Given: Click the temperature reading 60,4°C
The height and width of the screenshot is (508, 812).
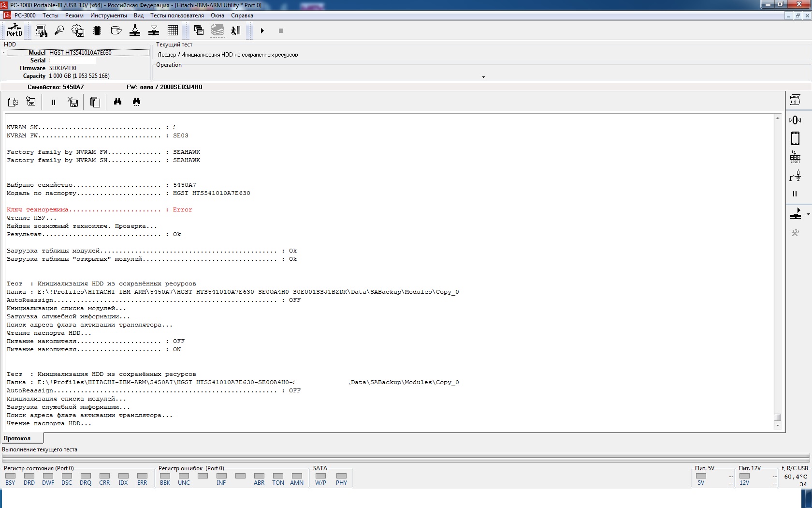Looking at the screenshot, I should (796, 477).
